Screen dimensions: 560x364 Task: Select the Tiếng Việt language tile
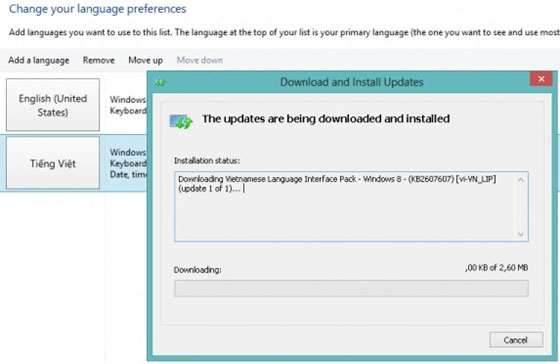53,163
